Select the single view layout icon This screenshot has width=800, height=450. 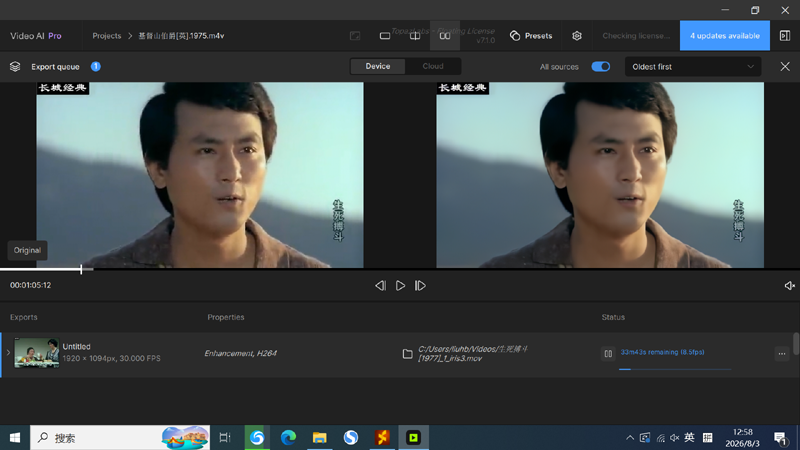385,36
